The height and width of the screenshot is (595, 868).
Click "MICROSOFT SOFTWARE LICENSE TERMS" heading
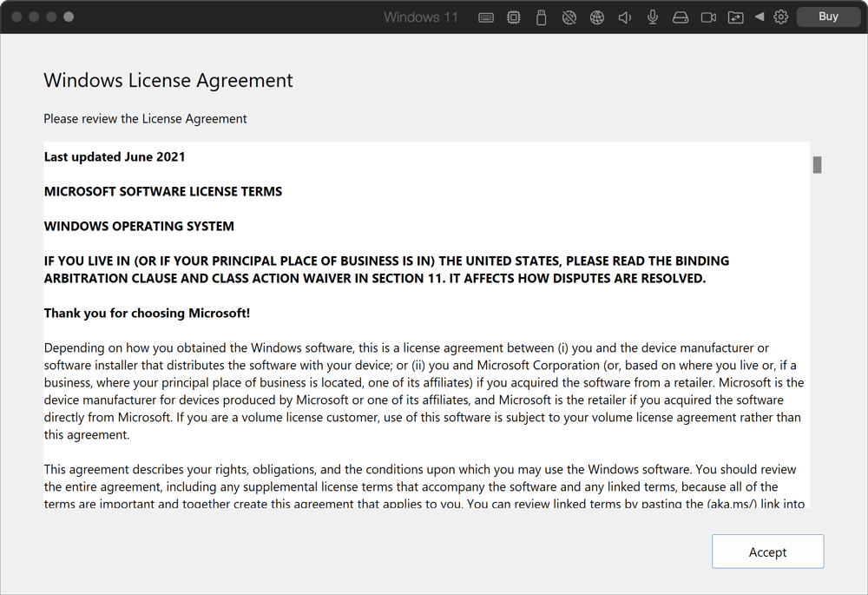[163, 192]
